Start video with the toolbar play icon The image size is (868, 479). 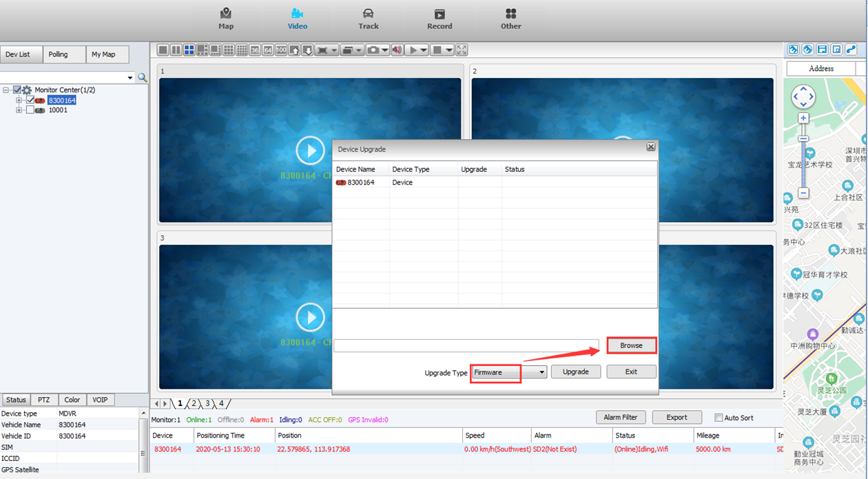pos(413,50)
